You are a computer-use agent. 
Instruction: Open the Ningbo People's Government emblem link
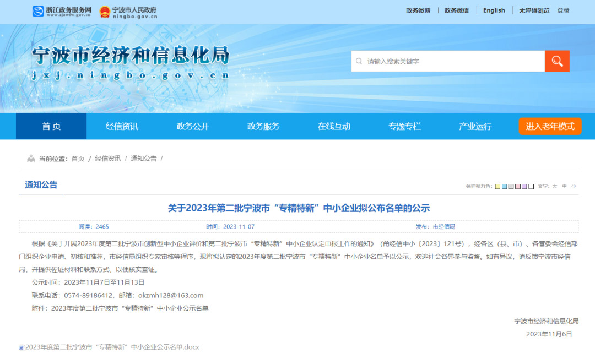coord(105,11)
